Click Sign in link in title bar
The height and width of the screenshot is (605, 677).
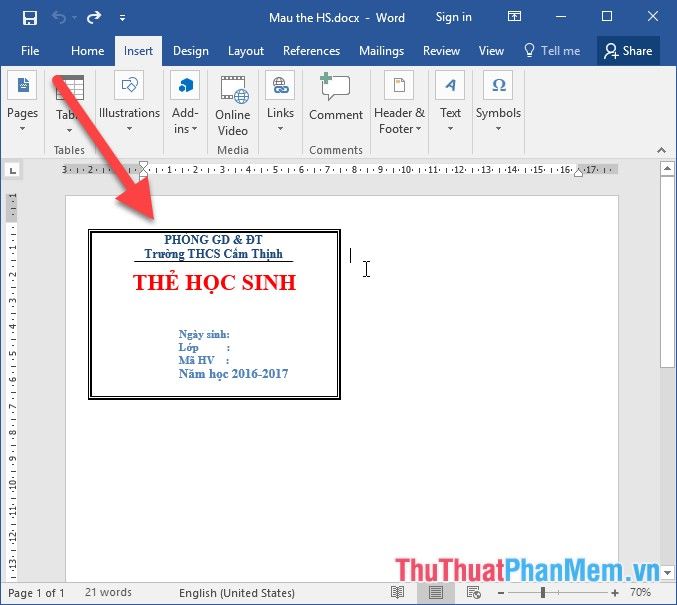coord(453,17)
